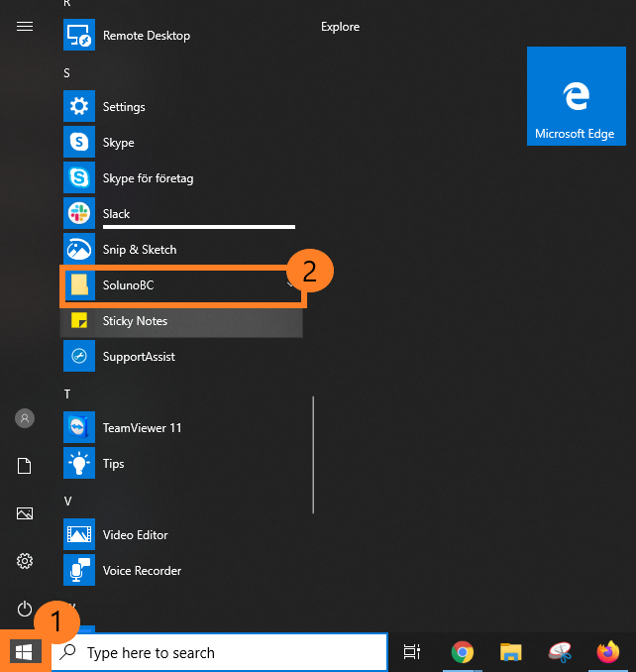Open File Explorer from taskbar
Image resolution: width=636 pixels, height=672 pixels.
[x=511, y=652]
